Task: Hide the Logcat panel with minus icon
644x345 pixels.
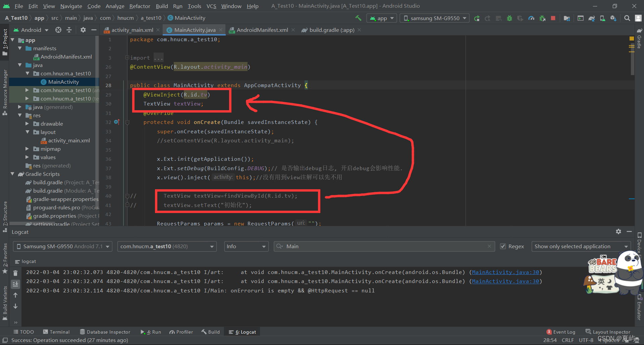Action: coord(629,231)
